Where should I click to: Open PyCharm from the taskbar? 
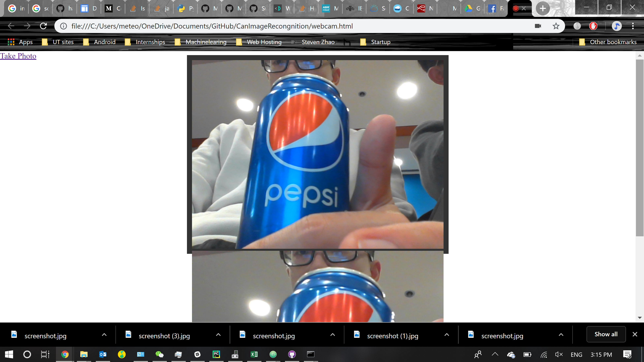tap(216, 354)
